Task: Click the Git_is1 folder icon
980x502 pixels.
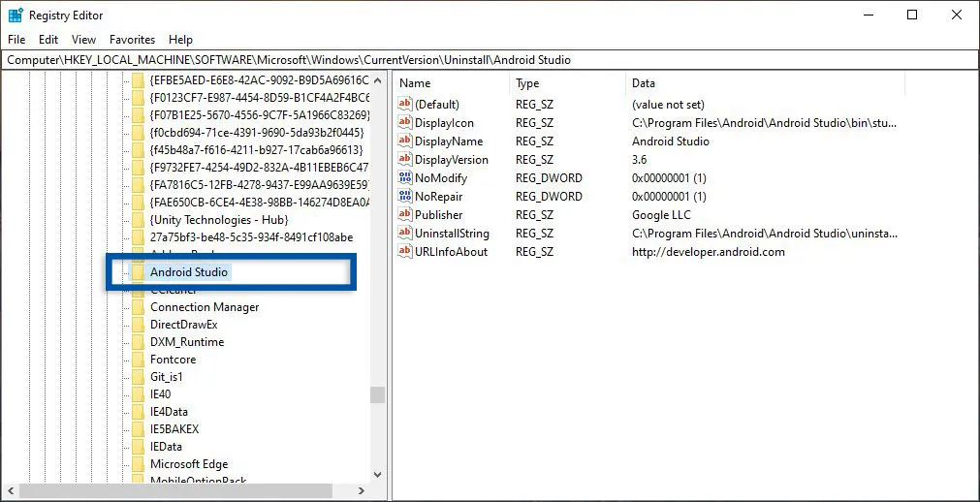Action: tap(138, 377)
